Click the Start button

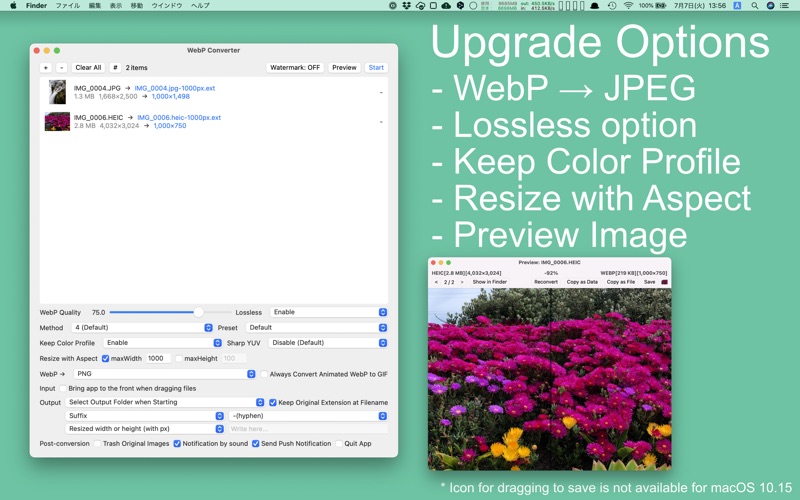point(376,67)
